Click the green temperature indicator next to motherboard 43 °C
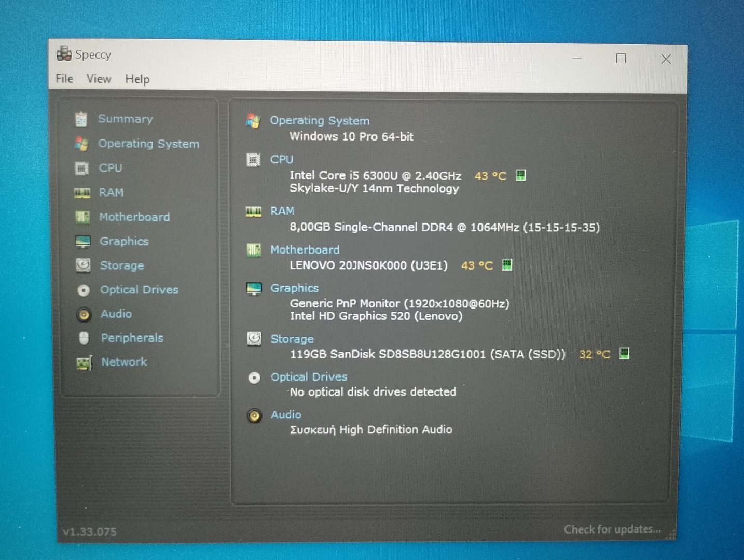Viewport: 744px width, 560px height. pyautogui.click(x=507, y=265)
